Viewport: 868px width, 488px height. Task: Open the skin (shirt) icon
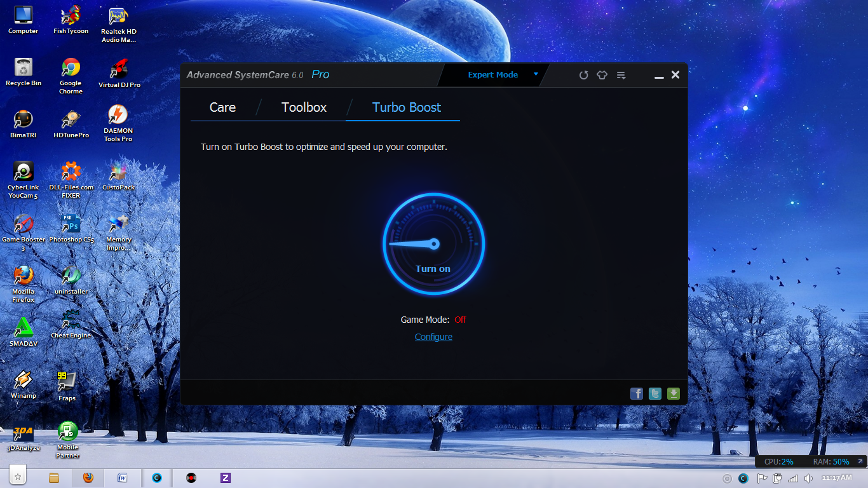click(602, 75)
